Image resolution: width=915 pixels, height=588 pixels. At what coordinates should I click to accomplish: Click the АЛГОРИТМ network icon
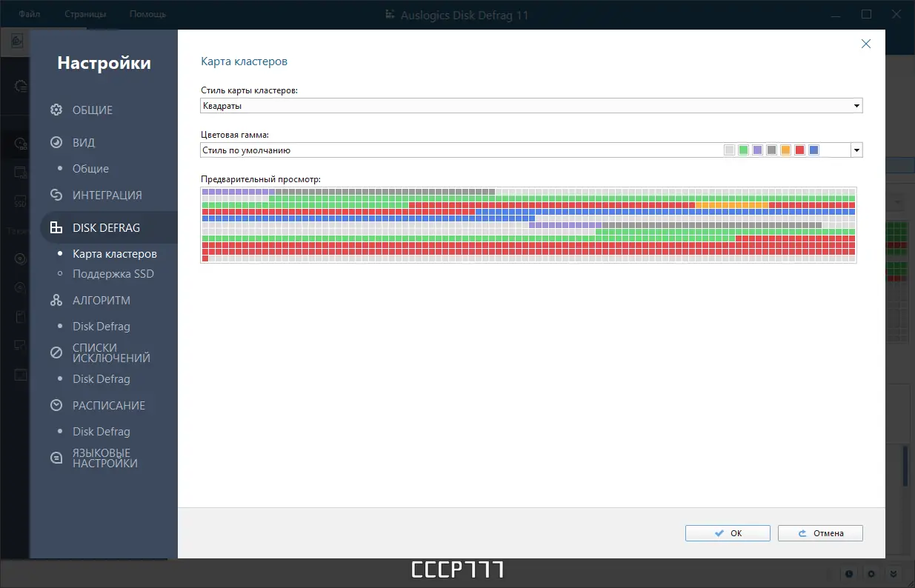point(56,300)
